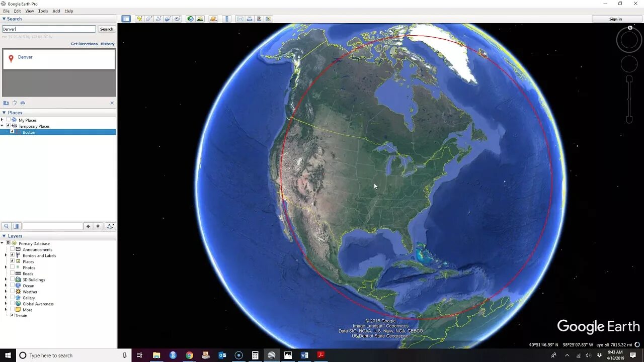The height and width of the screenshot is (362, 644).
Task: Select the Boston item in Places
Action: [x=29, y=132]
